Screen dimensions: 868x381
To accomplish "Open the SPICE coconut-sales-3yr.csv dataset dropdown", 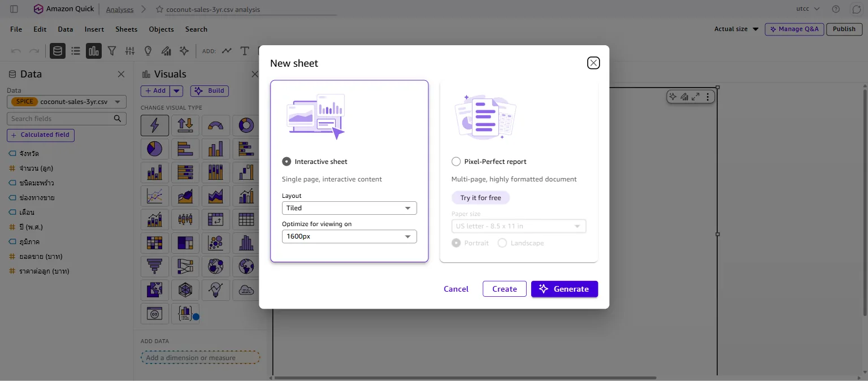I will point(66,102).
